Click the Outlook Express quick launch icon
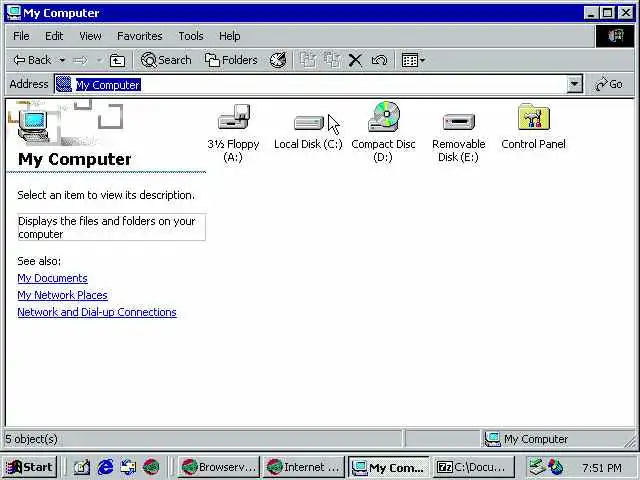Screen dimensions: 640x480 click(x=128, y=467)
